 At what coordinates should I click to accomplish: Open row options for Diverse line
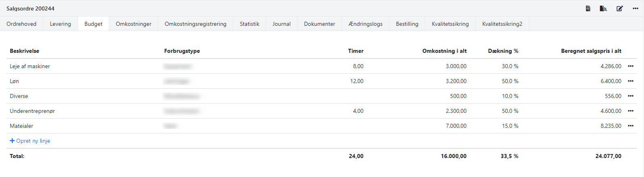pos(630,96)
